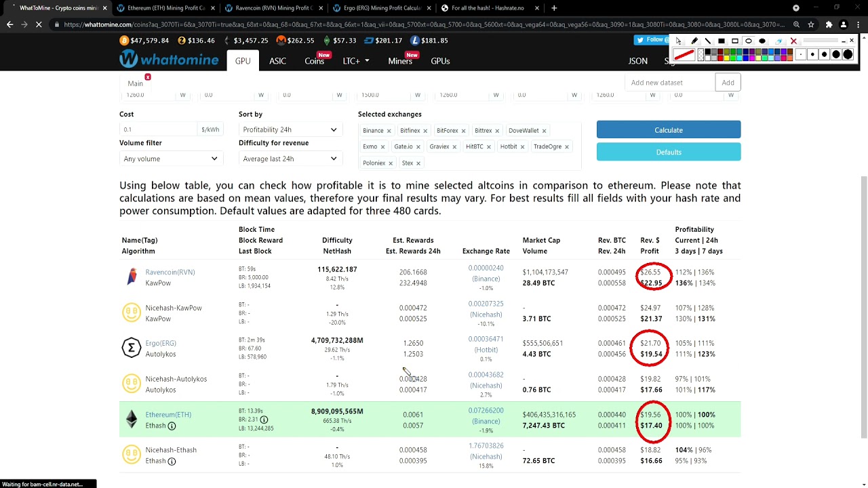Open Difficulty for revenue dropdown
The height and width of the screenshot is (488, 868).
(290, 159)
